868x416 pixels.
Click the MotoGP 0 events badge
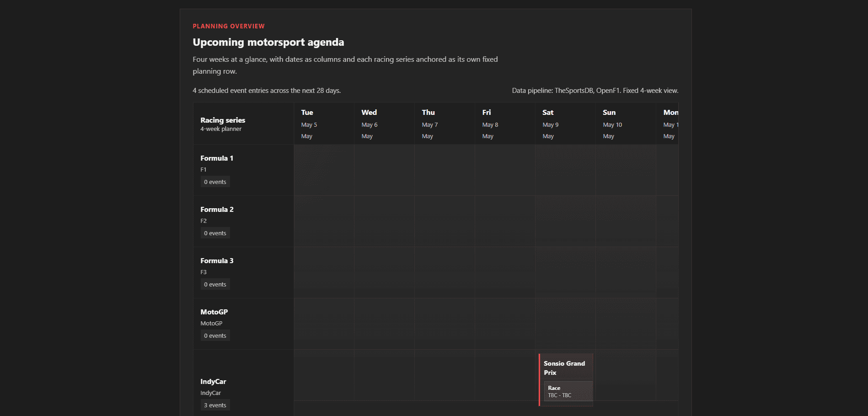(215, 335)
